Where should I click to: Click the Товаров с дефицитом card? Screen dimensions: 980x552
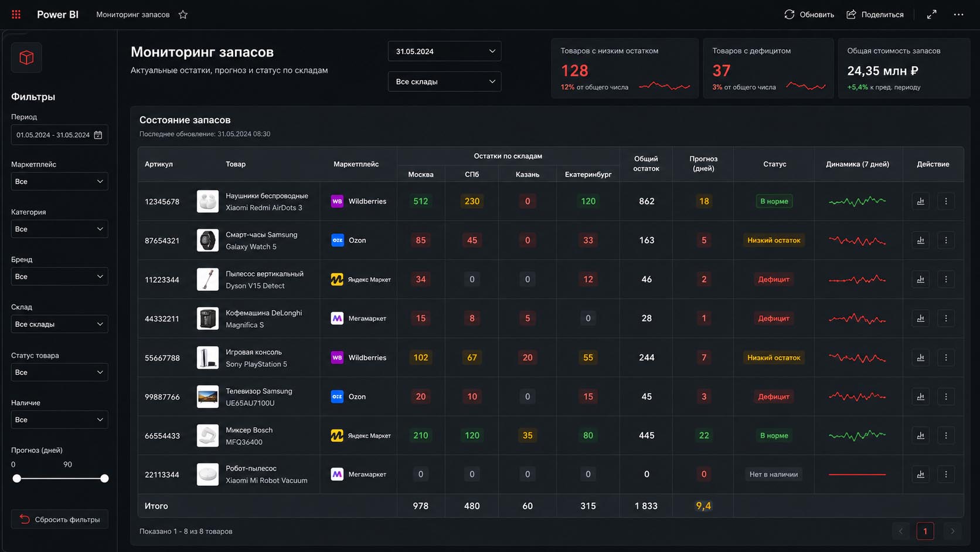[768, 68]
